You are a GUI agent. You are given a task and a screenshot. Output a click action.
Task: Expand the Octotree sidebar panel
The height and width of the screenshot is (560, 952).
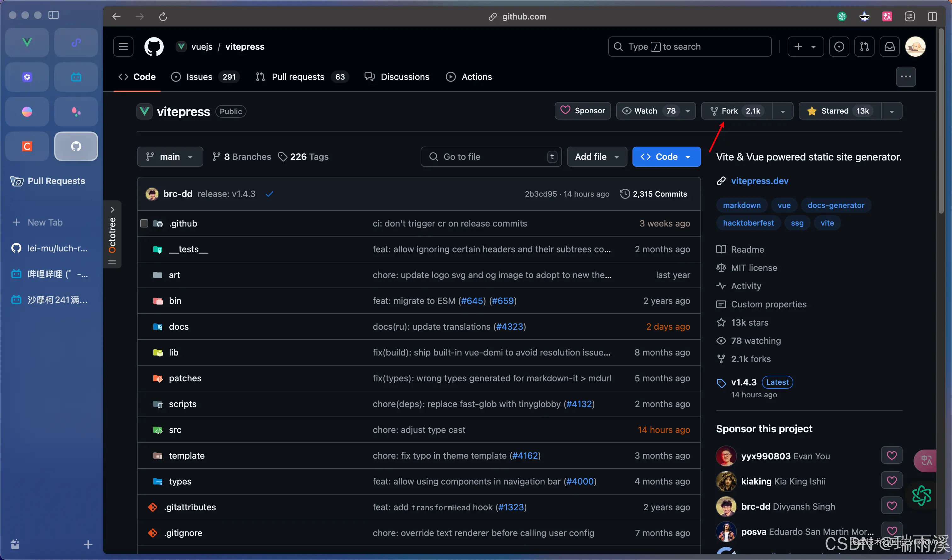point(112,209)
